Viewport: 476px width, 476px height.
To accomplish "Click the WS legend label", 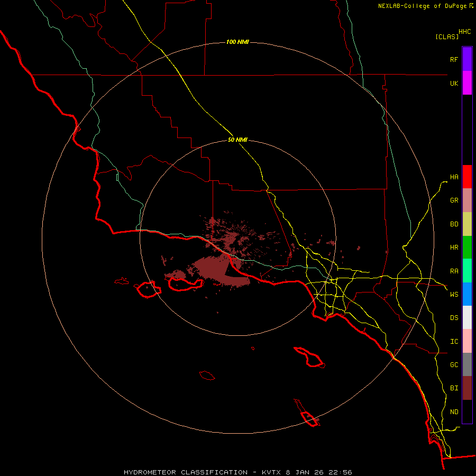I will tap(454, 295).
